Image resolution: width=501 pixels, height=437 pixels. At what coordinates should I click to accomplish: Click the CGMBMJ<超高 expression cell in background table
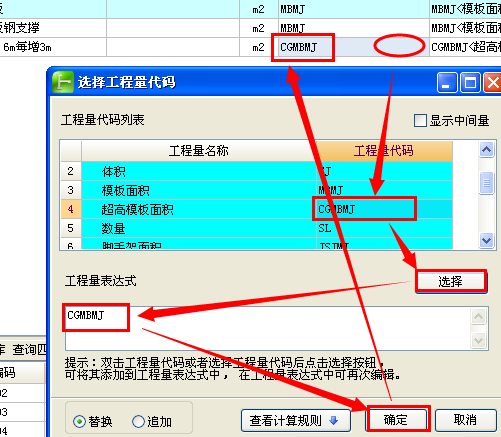[465, 47]
